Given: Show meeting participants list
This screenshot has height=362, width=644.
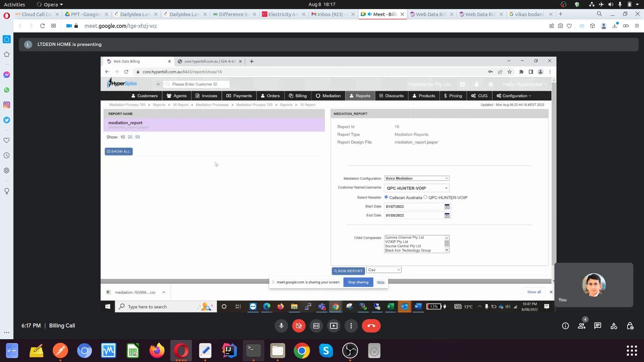Looking at the screenshot, I should 581,326.
